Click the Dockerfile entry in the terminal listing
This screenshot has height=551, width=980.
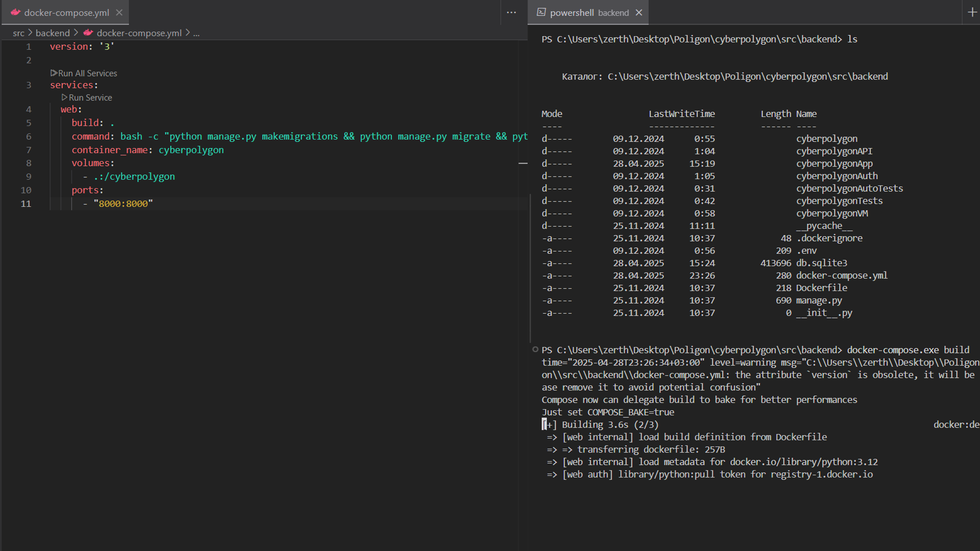click(x=822, y=288)
